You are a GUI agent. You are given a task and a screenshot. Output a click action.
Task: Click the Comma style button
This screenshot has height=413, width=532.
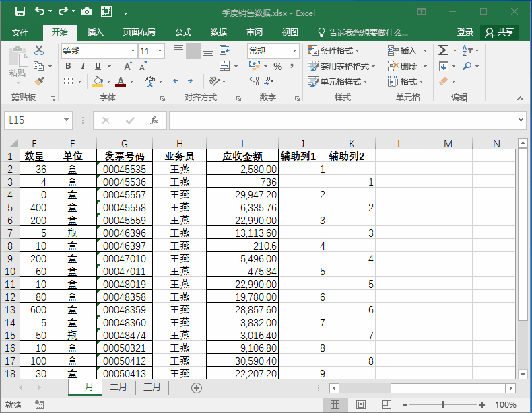pyautogui.click(x=292, y=66)
